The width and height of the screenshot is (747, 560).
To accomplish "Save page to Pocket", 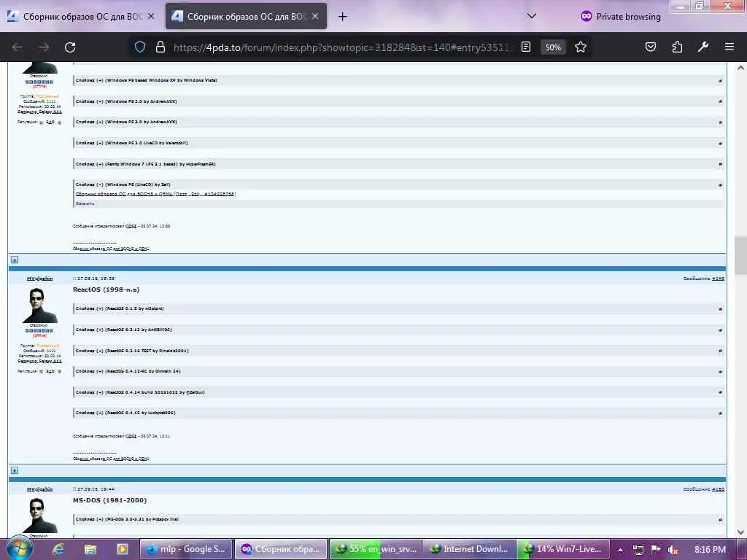I will coord(651,47).
